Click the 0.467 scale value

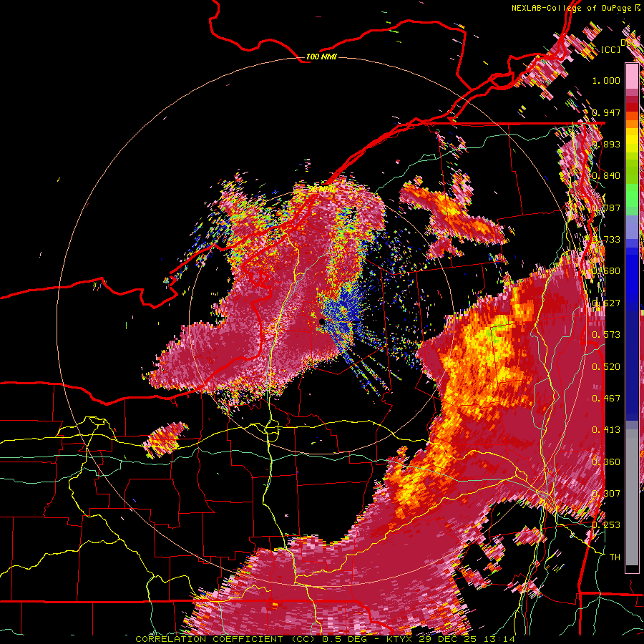coord(606,399)
